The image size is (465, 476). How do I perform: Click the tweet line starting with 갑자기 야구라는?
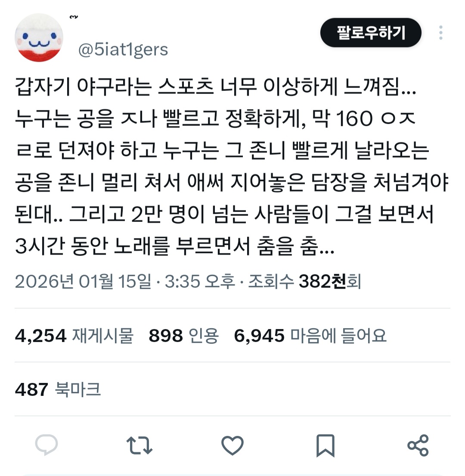(216, 87)
